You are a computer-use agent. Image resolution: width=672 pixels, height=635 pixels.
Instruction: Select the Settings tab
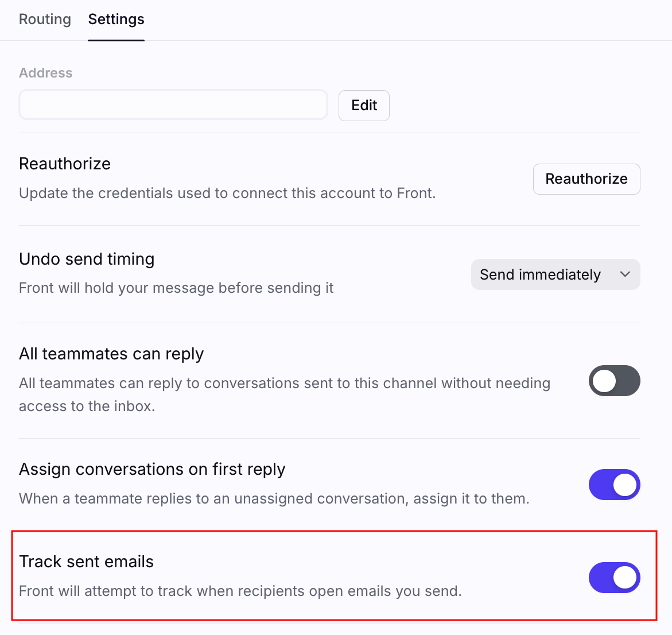pyautogui.click(x=116, y=20)
